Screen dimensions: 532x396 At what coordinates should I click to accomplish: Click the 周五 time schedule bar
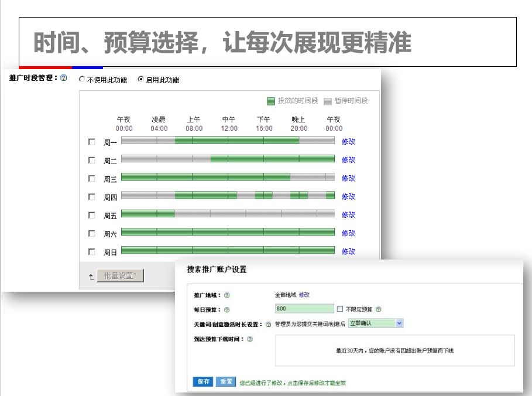pos(228,214)
